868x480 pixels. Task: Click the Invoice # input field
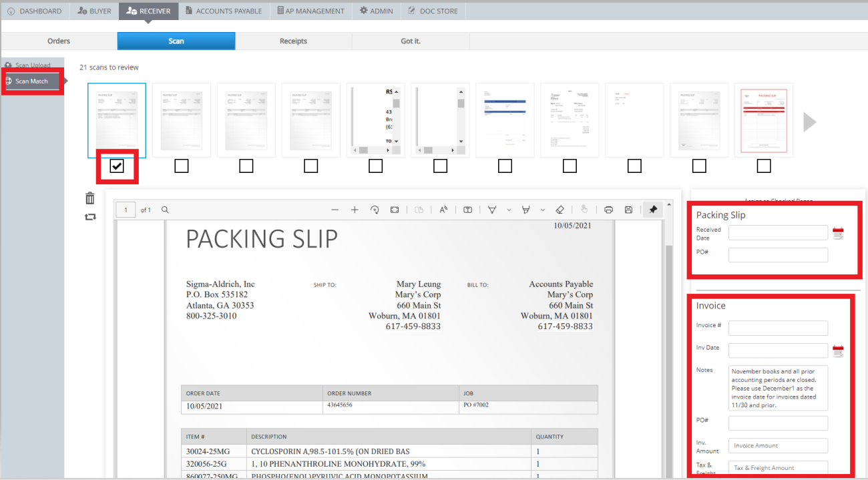778,328
